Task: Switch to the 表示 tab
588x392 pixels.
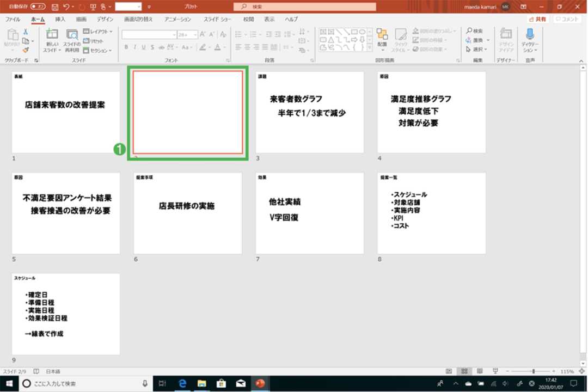Action: click(269, 19)
